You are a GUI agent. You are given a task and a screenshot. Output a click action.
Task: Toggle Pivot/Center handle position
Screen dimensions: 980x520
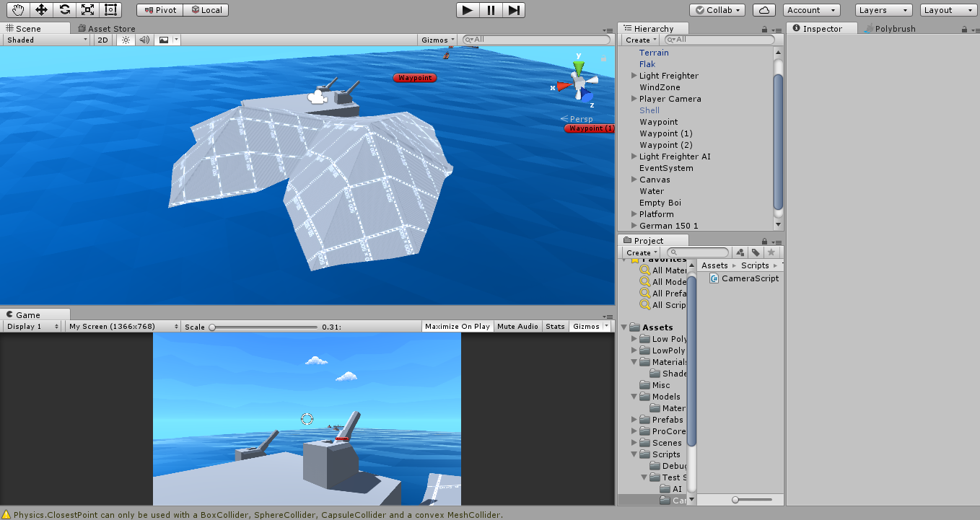160,10
